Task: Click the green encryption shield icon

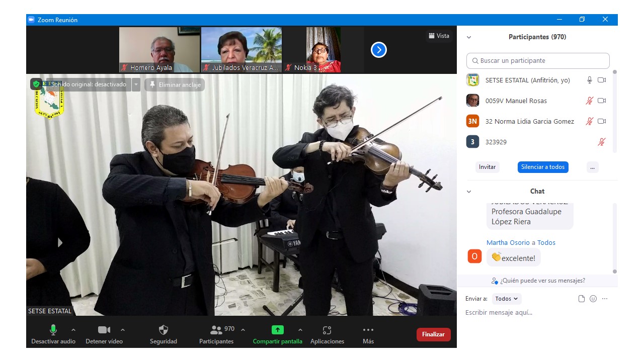Action: coord(36,84)
